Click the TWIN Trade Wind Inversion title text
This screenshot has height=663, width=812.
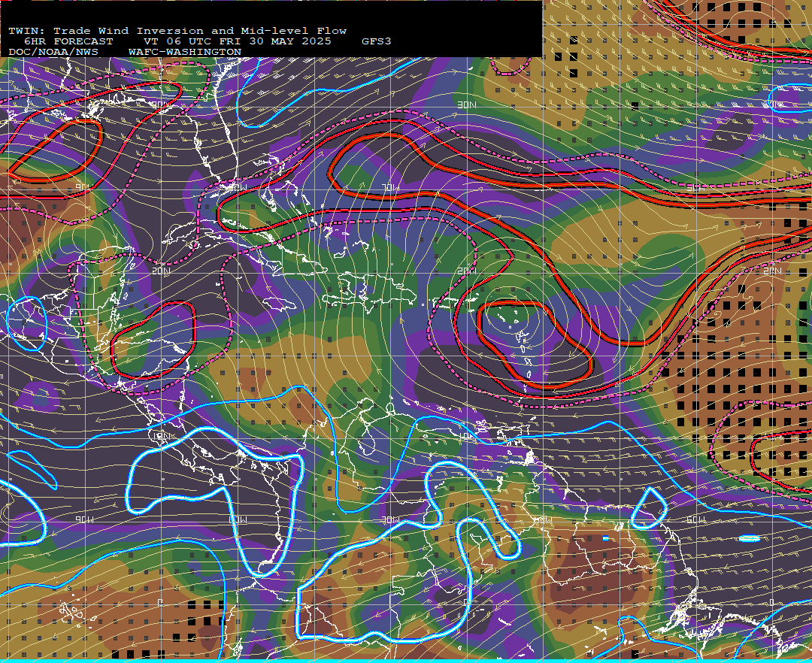point(177,31)
